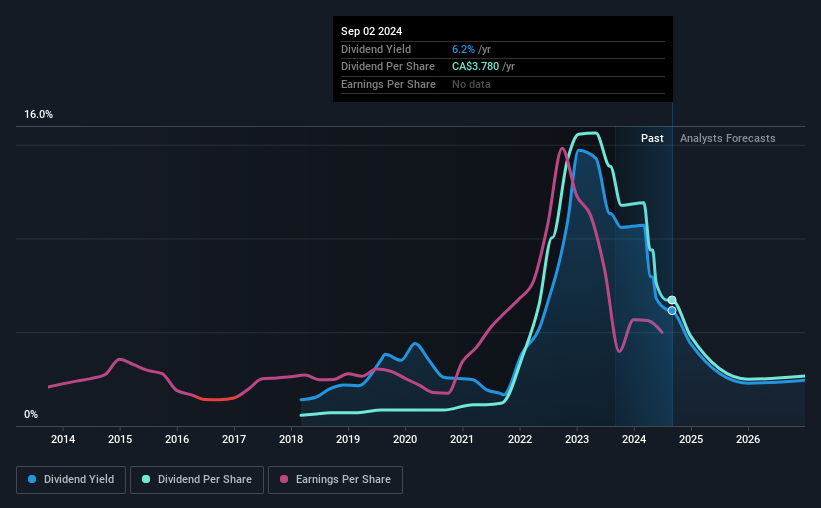Click the 2019 x-axis label
Viewport: 821px width, 508px height.
[x=348, y=439]
